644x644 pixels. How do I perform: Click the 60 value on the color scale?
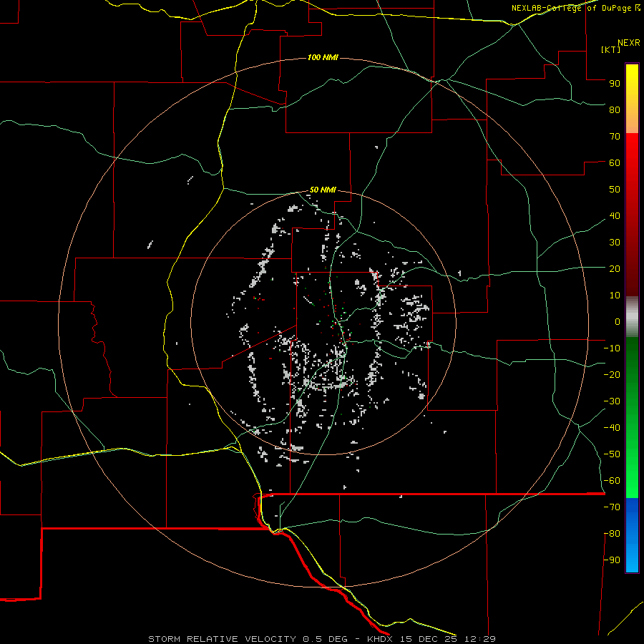615,162
